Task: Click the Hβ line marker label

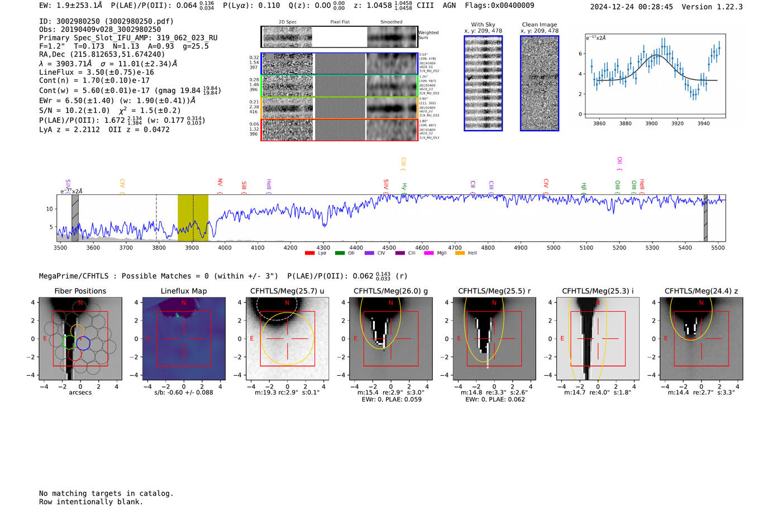Action: pyautogui.click(x=584, y=188)
